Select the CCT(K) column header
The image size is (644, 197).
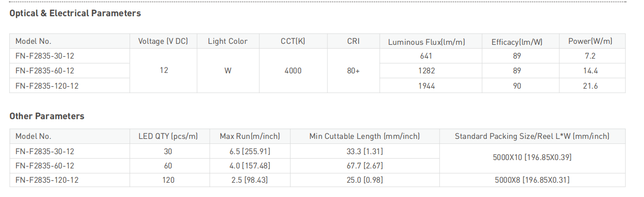tap(293, 41)
